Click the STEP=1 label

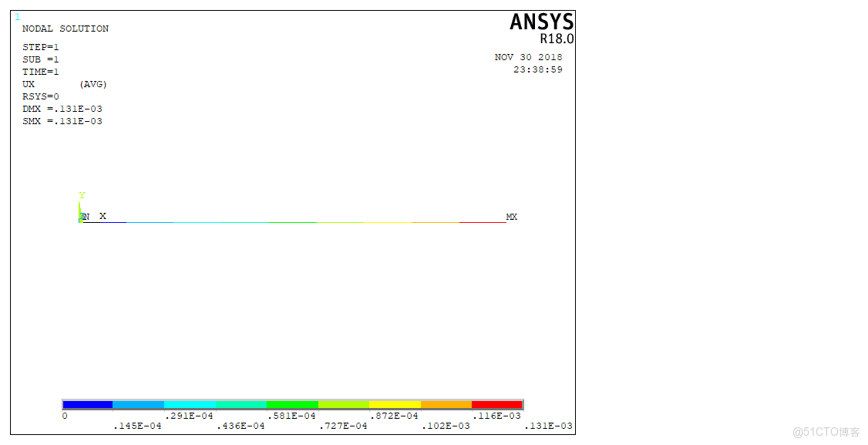click(40, 47)
